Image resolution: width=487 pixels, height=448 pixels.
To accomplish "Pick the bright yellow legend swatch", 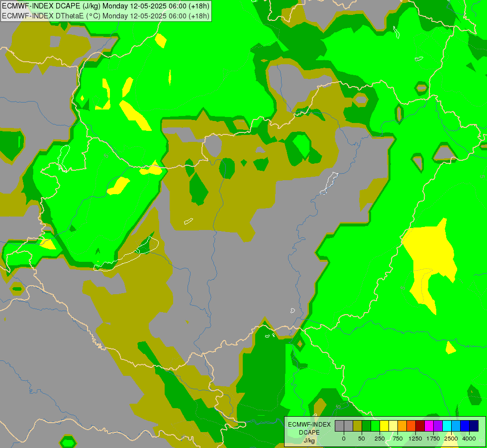I will click(384, 426).
